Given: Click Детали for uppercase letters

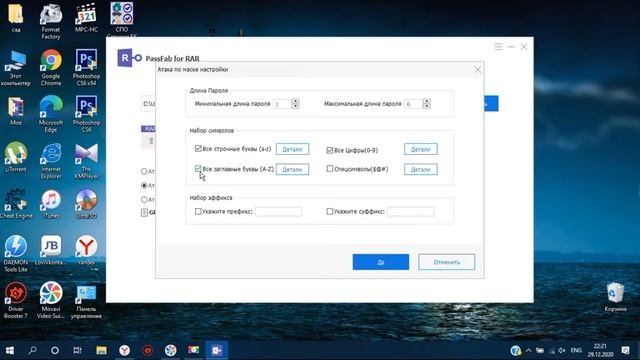Looking at the screenshot, I should pos(292,169).
